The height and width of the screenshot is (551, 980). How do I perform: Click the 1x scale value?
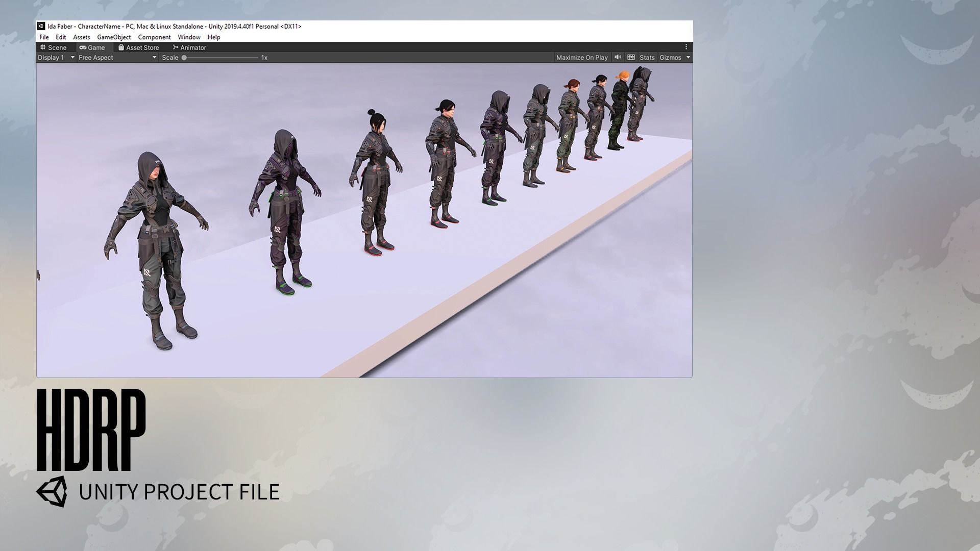pos(264,58)
